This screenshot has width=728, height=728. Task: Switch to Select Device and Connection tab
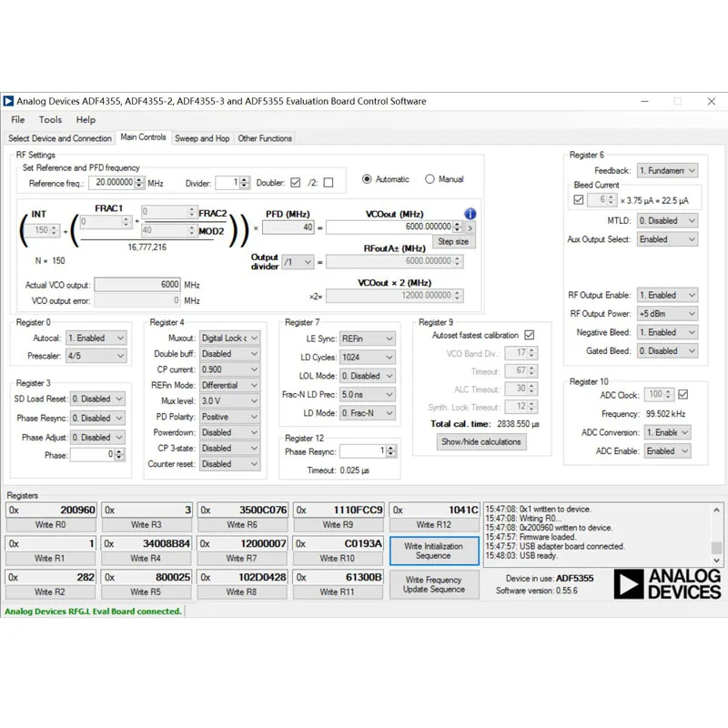pos(60,138)
